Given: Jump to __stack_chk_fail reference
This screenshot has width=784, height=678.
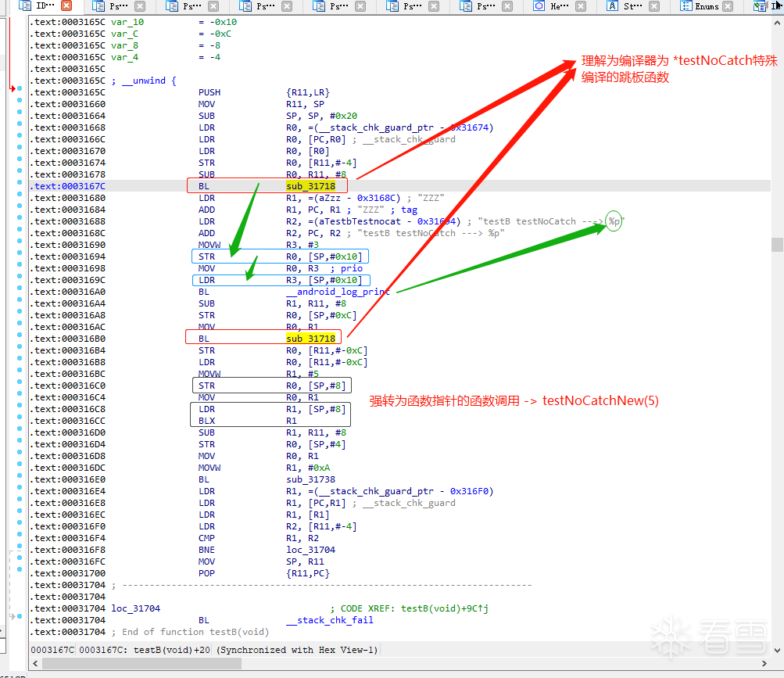Looking at the screenshot, I should [x=330, y=620].
